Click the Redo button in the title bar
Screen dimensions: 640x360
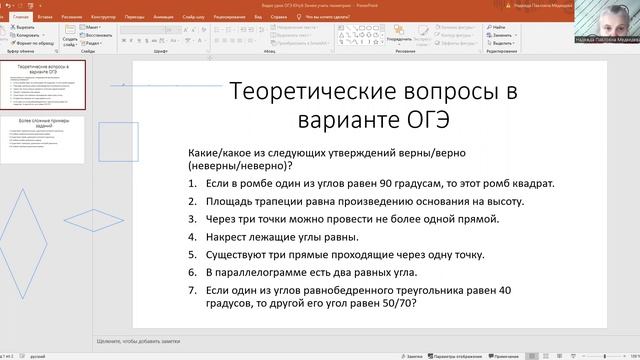point(20,6)
